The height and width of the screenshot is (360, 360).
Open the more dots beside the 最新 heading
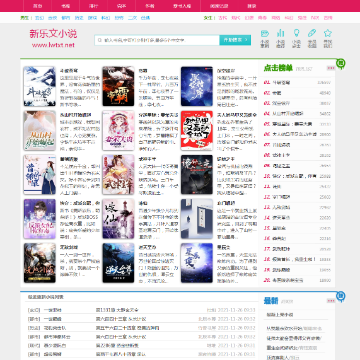(x=330, y=301)
